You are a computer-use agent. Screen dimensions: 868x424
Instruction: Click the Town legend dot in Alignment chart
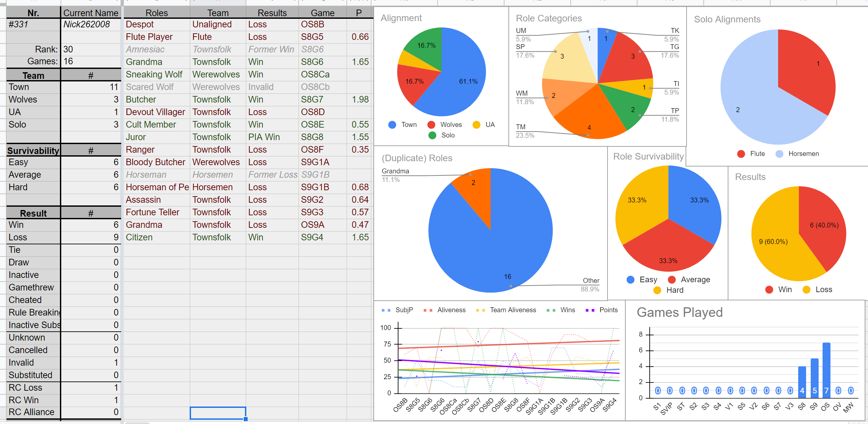click(x=392, y=125)
